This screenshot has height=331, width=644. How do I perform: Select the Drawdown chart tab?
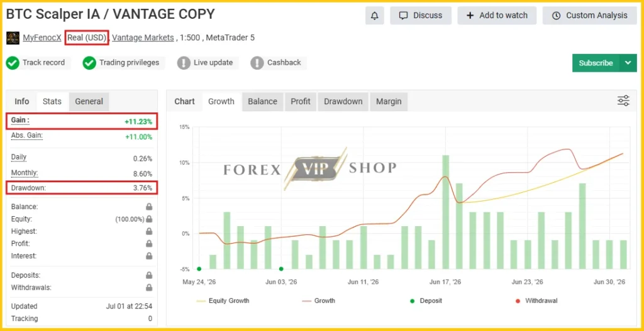coord(343,101)
